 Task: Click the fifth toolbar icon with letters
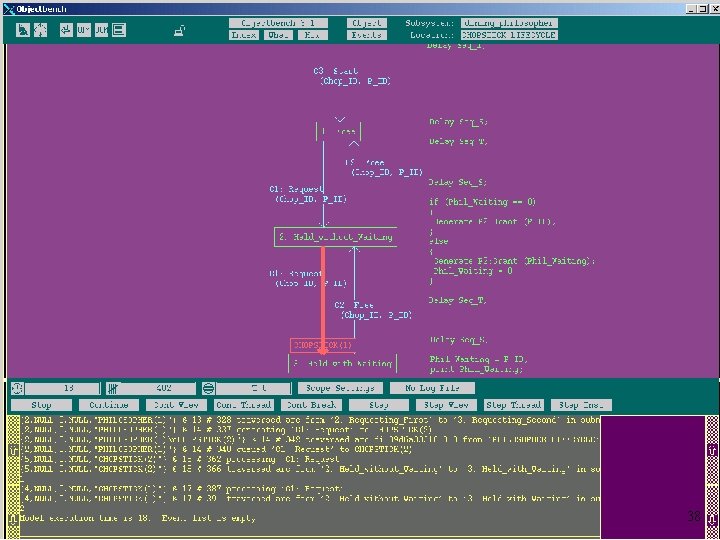pos(101,30)
